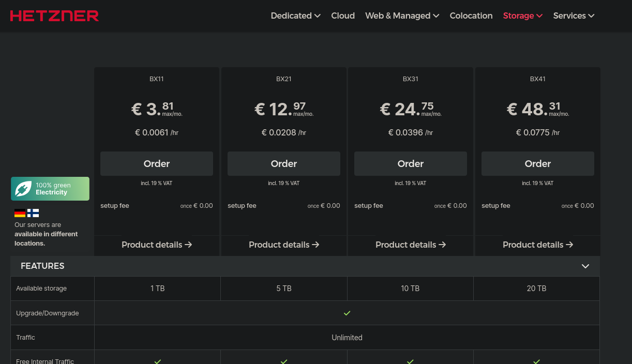Click the Upgrade/Downgrade green checkmark

coord(347,313)
